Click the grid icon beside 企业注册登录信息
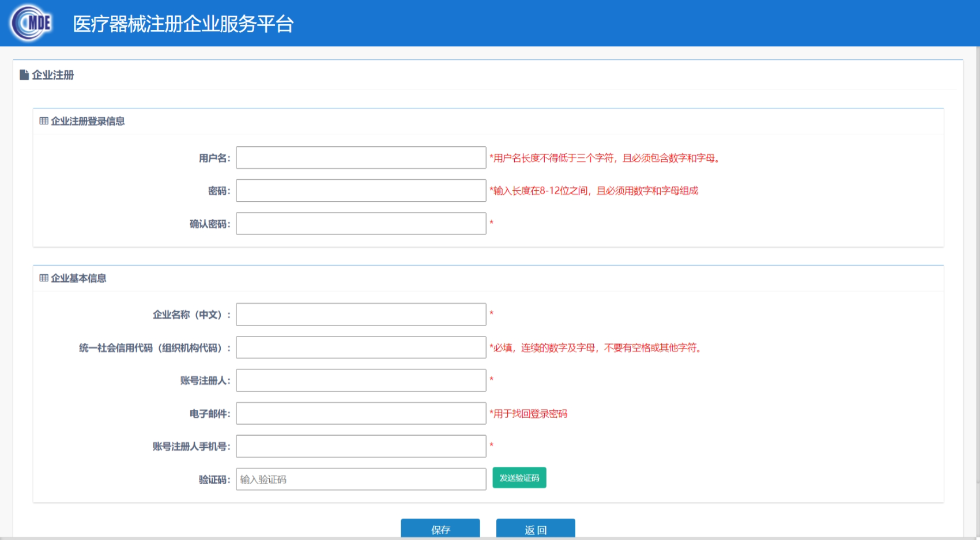Viewport: 980px width, 540px height. point(44,121)
